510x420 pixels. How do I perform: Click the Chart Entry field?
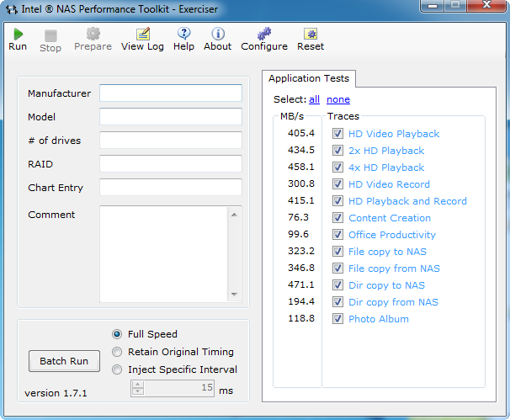coord(171,187)
